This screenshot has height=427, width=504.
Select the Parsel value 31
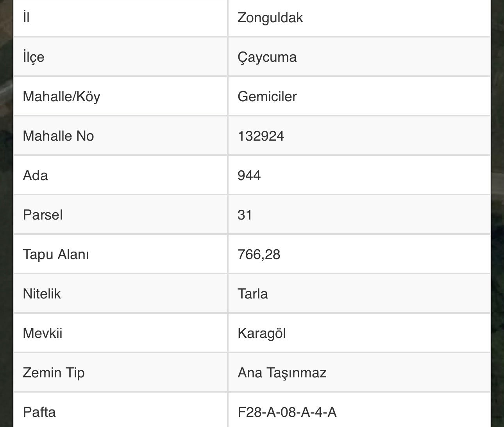click(245, 215)
